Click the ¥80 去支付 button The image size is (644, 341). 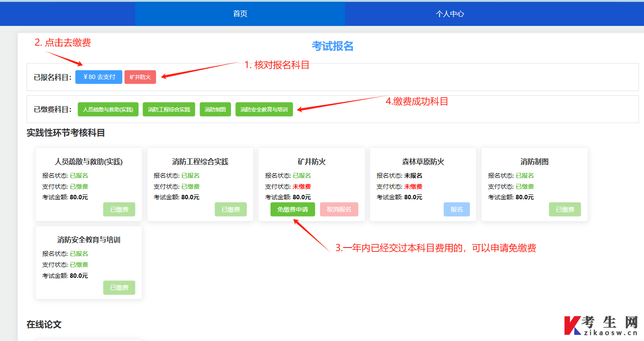pyautogui.click(x=99, y=77)
